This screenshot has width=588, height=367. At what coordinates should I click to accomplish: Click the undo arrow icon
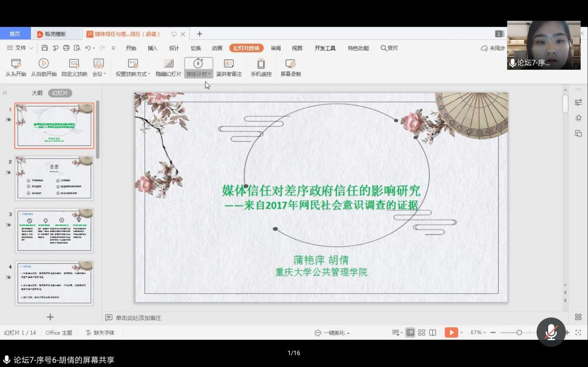[x=88, y=48]
